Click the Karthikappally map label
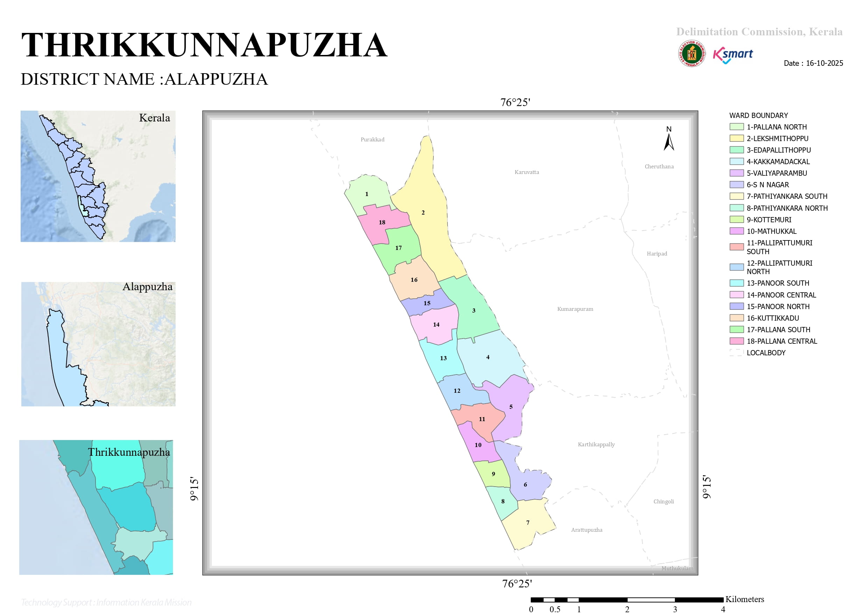868x614 pixels. point(596,444)
